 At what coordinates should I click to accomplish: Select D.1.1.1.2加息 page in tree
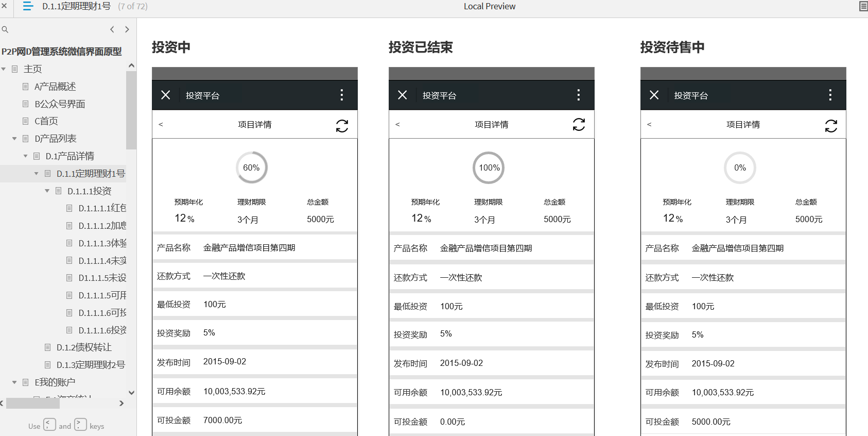point(102,226)
